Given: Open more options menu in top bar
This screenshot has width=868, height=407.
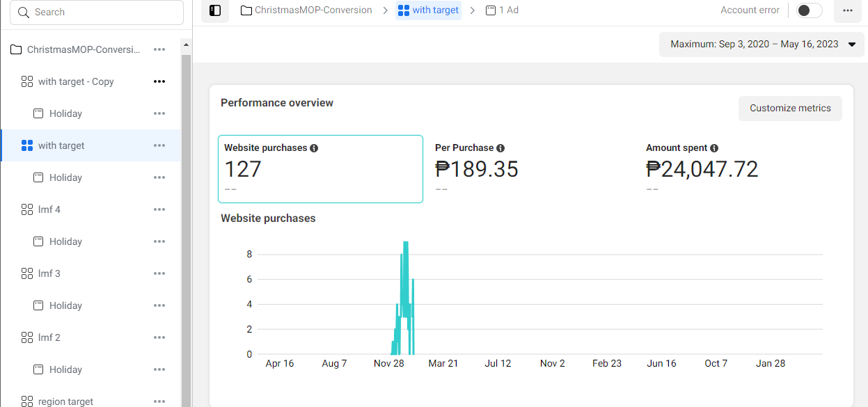Looking at the screenshot, I should point(847,10).
